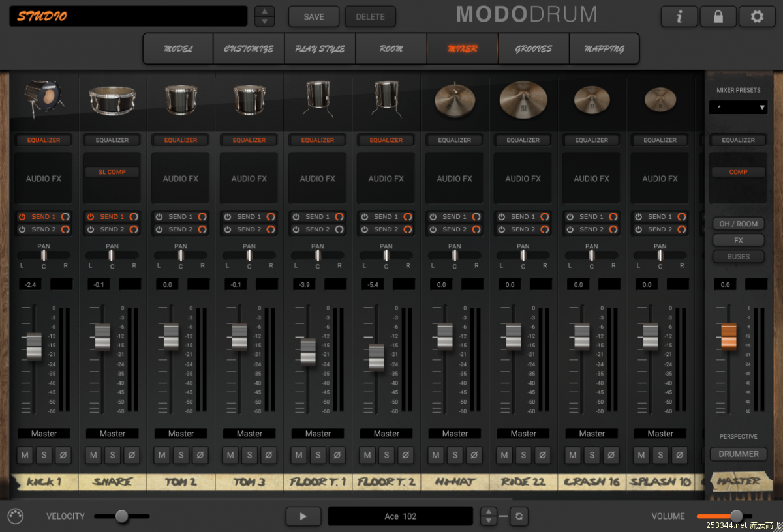
Task: Open the info button at top right
Action: point(679,16)
